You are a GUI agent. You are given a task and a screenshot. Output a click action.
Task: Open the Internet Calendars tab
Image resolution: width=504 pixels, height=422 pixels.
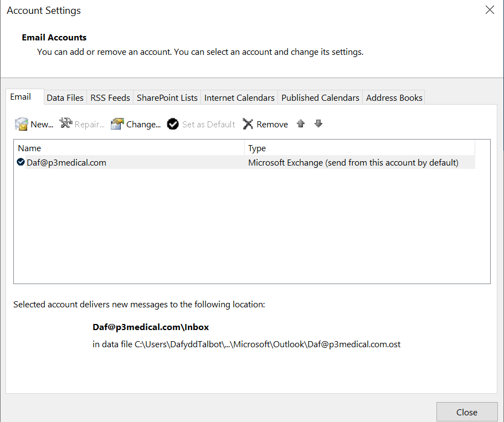pos(239,97)
